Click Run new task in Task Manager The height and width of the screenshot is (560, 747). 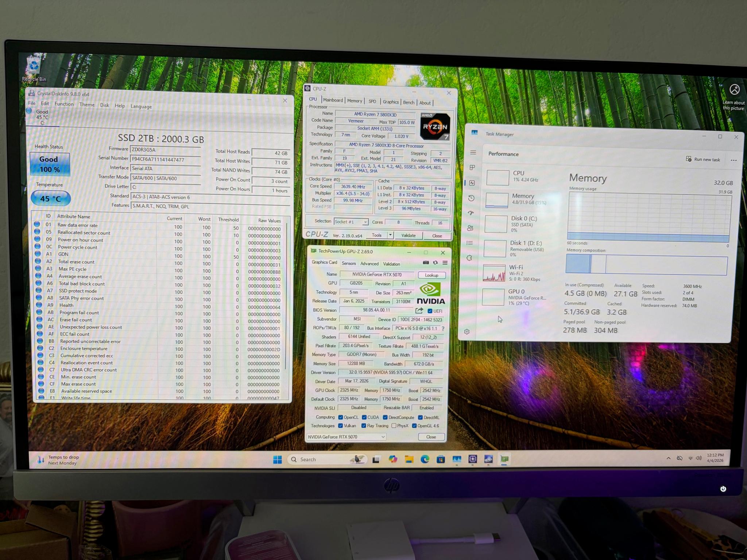[x=703, y=159]
